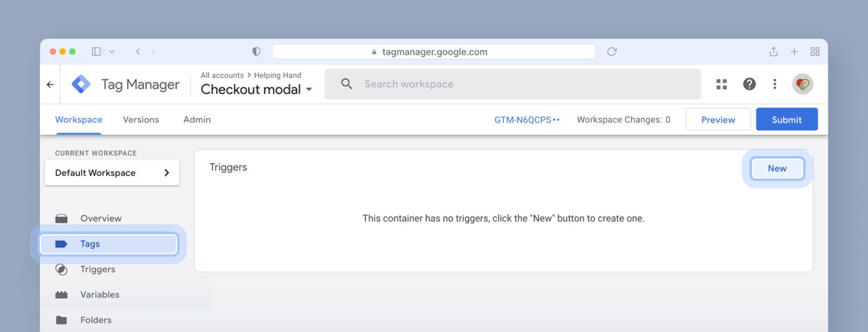Screen dimensions: 868x332
Task: Select Tags in the sidebar menu
Action: point(109,244)
